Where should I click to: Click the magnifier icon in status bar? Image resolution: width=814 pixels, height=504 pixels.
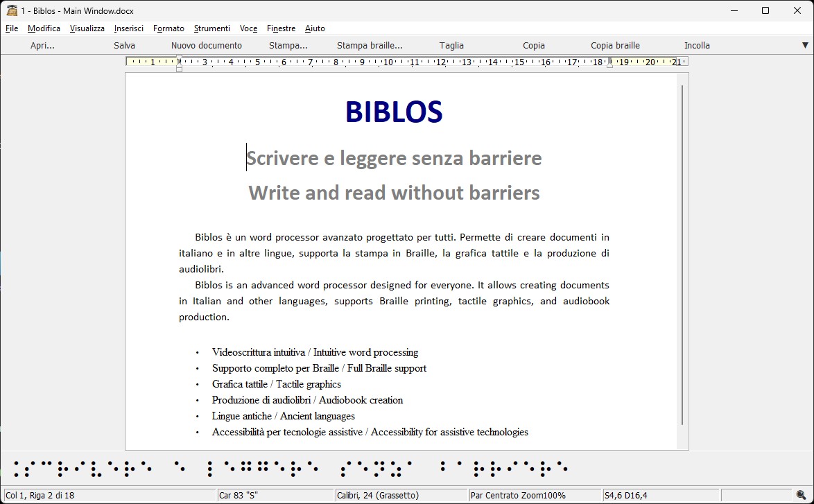click(x=801, y=495)
